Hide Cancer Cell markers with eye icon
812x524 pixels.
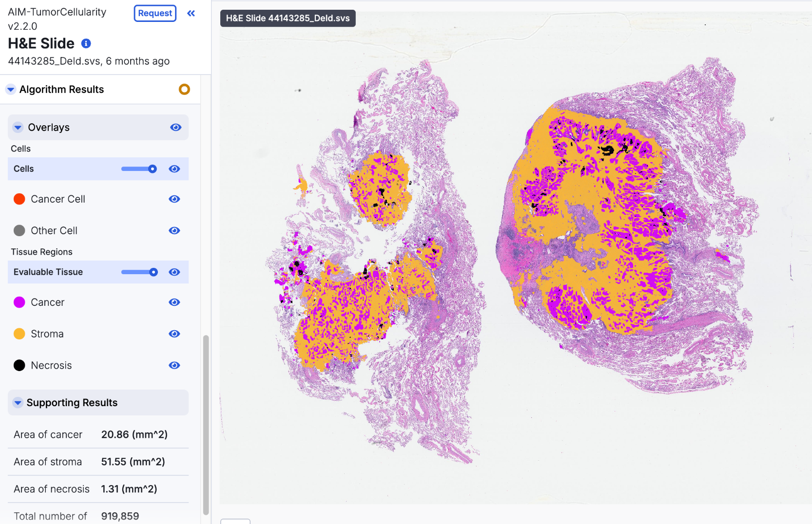tap(174, 199)
